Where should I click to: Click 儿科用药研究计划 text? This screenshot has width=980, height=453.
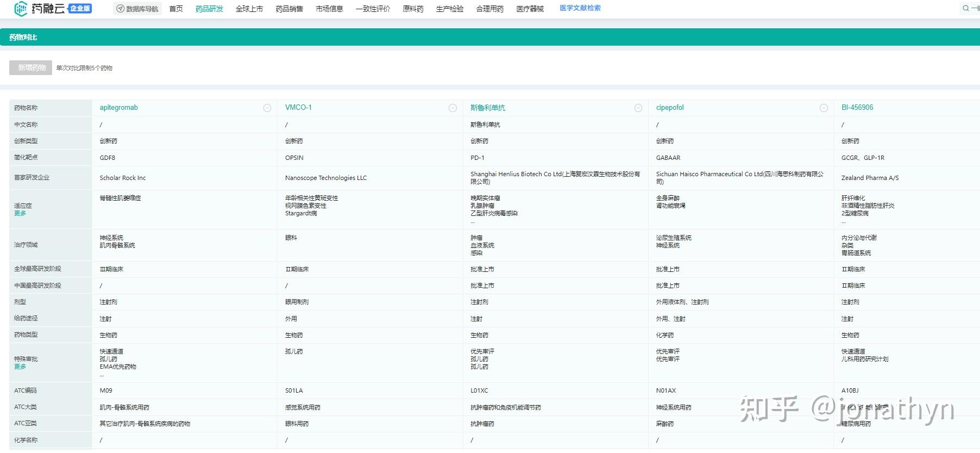coord(865,359)
